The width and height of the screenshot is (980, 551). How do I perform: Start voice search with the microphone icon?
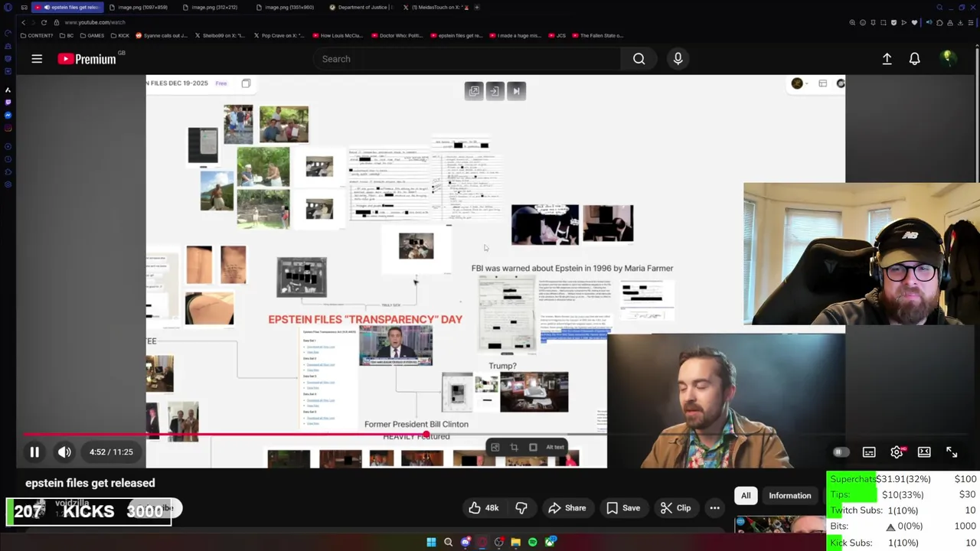pos(678,59)
